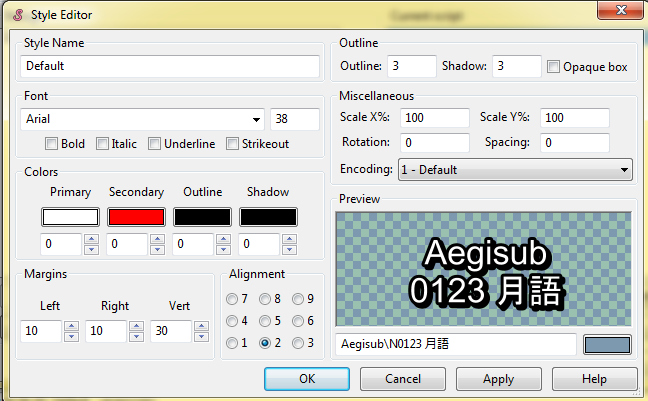Select alignment radio button 1
Screen dimensions: 648x401
(x=232, y=343)
